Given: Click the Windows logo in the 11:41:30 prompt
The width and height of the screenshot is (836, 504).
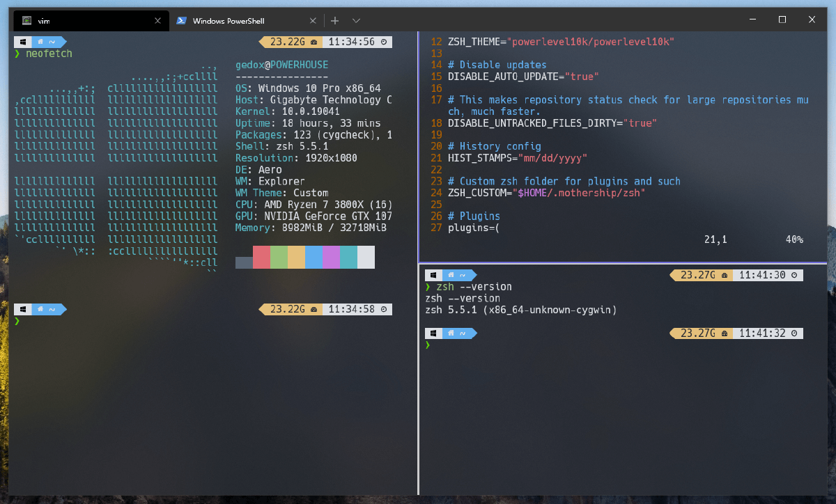Looking at the screenshot, I should 434,275.
